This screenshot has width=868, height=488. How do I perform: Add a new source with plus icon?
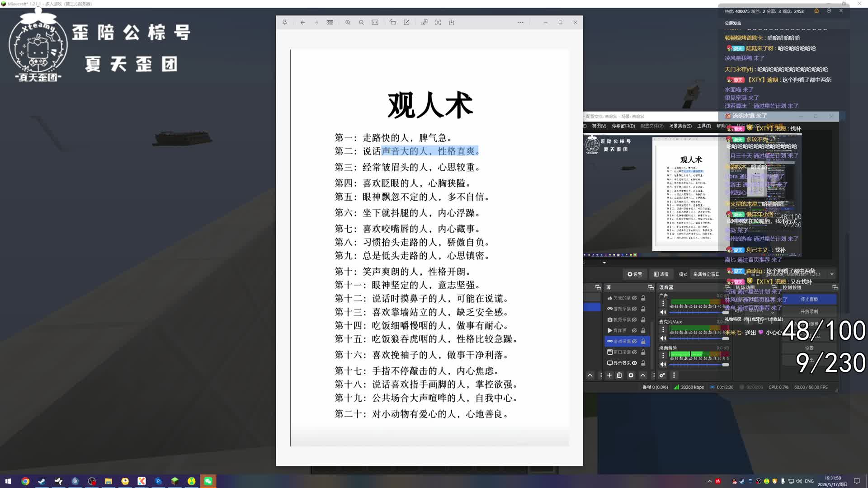coord(609,375)
